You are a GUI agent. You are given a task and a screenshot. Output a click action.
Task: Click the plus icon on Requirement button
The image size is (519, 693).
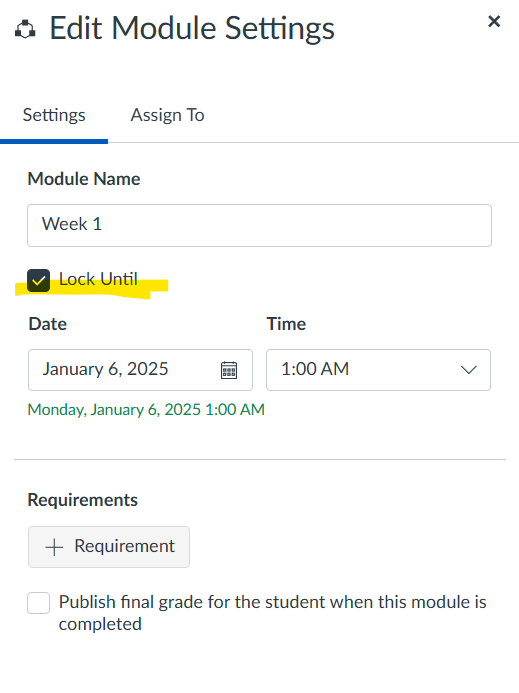(54, 547)
